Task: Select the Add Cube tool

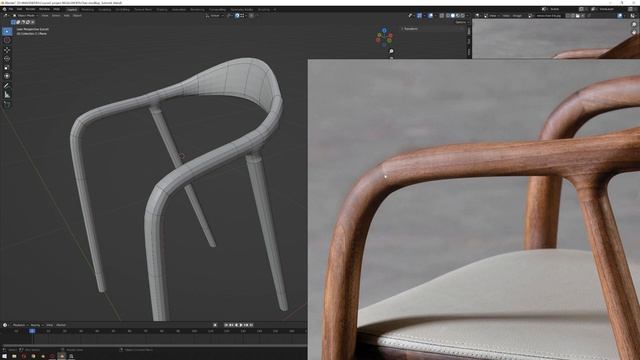Action: (x=7, y=104)
